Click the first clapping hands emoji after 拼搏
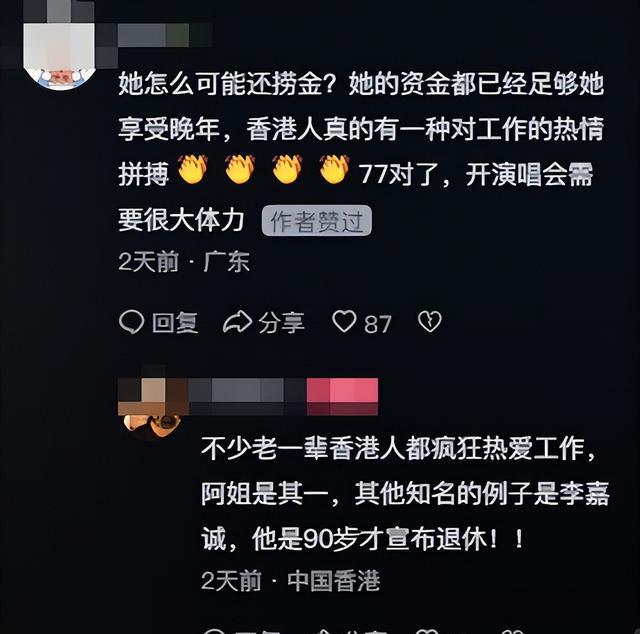Viewport: 640px width, 634px height. (193, 169)
